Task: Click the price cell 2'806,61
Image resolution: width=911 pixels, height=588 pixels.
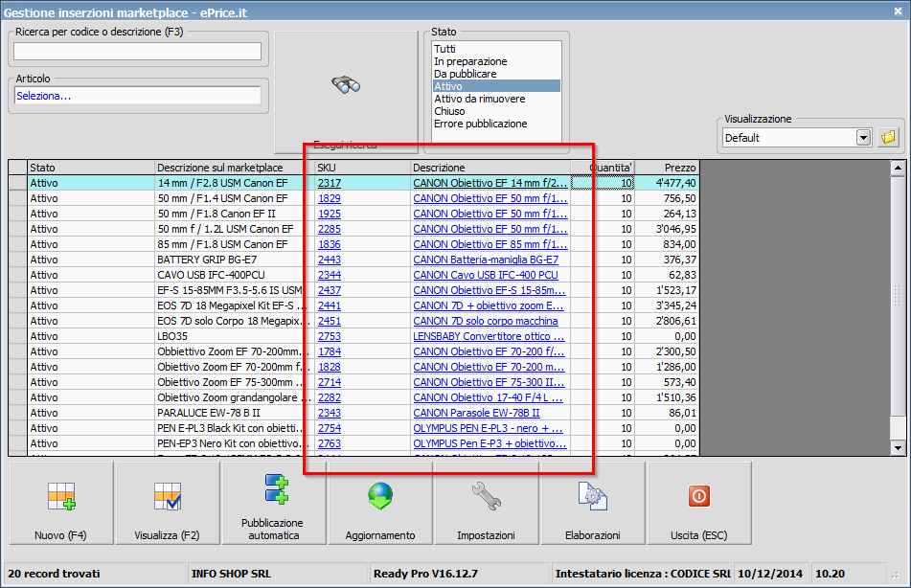Action: click(x=667, y=321)
